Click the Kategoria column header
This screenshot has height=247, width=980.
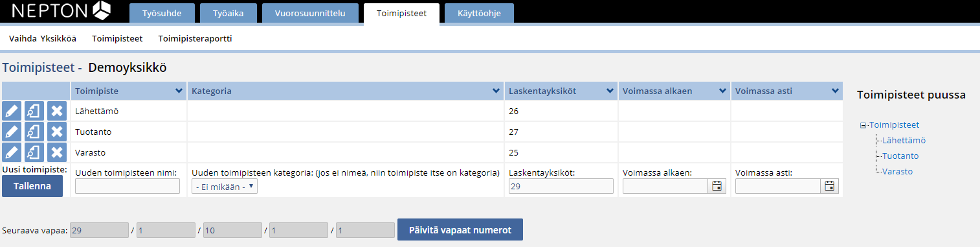click(346, 91)
